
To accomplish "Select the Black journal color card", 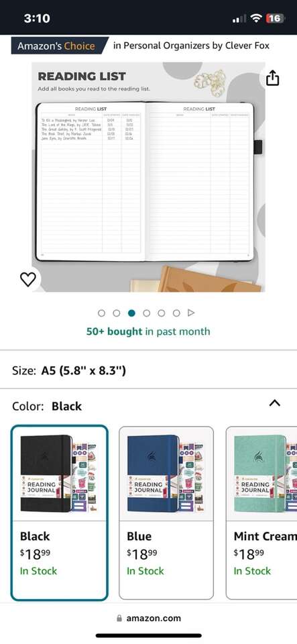I will [x=60, y=513].
